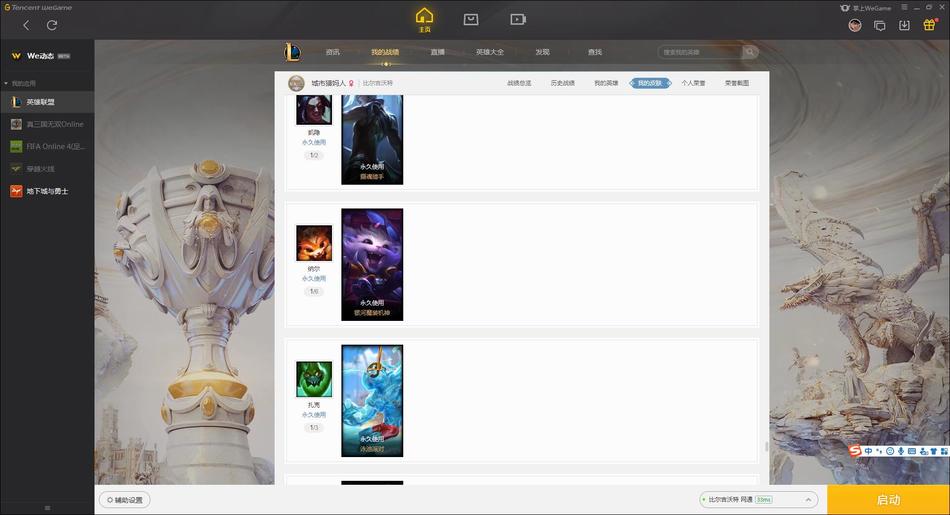Open the gift box rewards icon
Screen dimensions: 950x515
(x=929, y=25)
